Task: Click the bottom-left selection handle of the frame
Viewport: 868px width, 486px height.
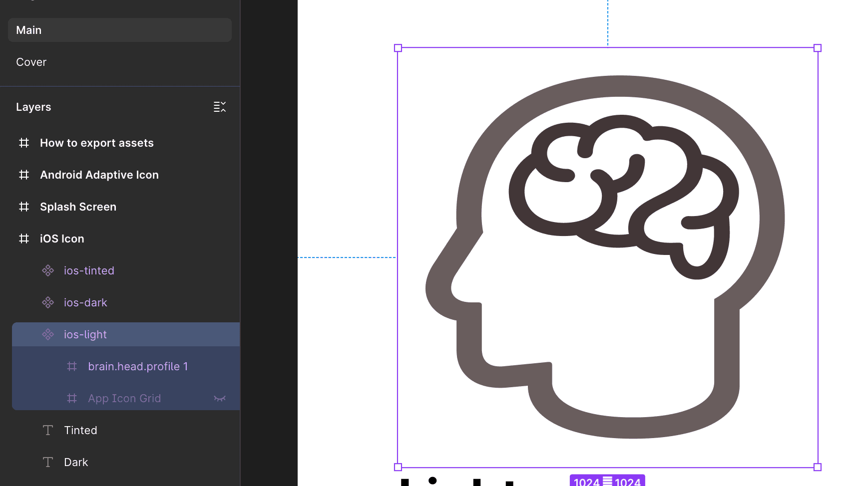Action: [398, 467]
